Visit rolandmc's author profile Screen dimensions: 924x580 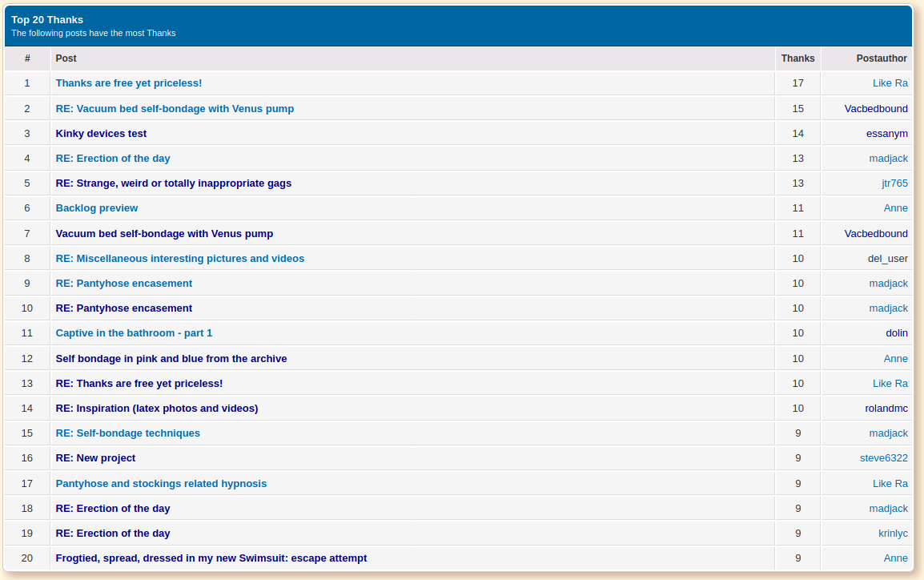point(886,409)
